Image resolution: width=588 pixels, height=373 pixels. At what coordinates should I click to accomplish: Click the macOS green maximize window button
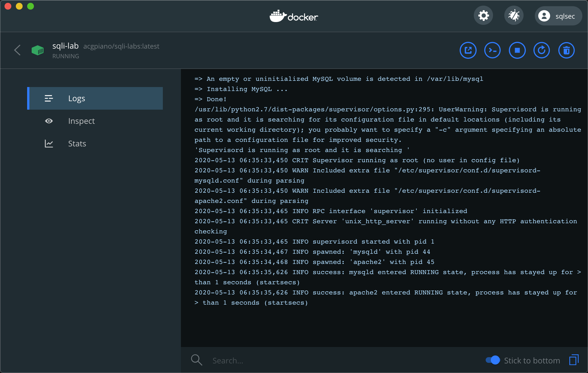click(31, 6)
